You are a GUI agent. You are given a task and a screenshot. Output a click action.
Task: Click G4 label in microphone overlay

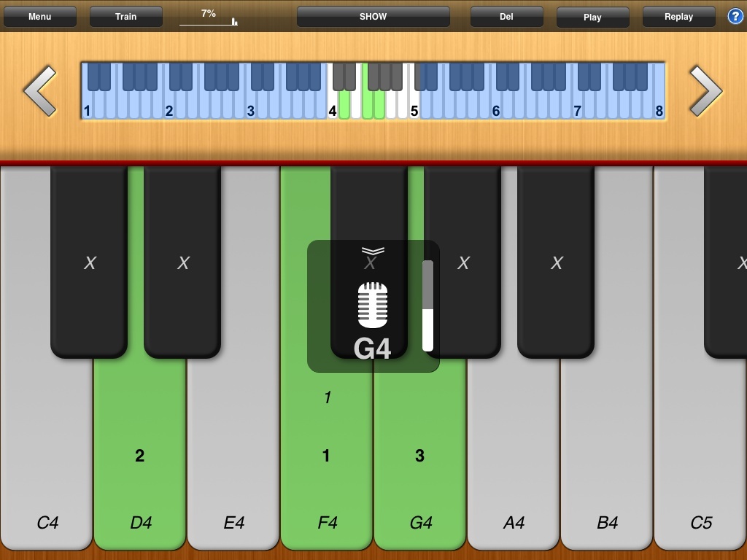(x=373, y=349)
